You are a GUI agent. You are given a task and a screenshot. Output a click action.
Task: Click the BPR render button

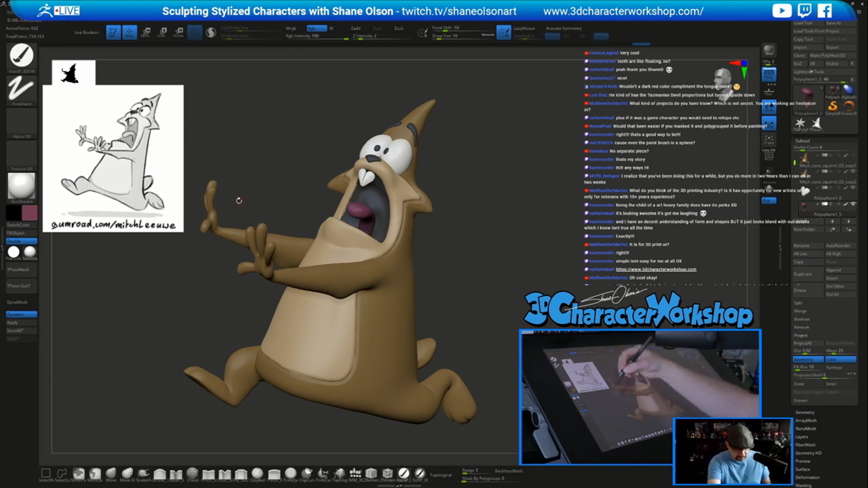(769, 51)
